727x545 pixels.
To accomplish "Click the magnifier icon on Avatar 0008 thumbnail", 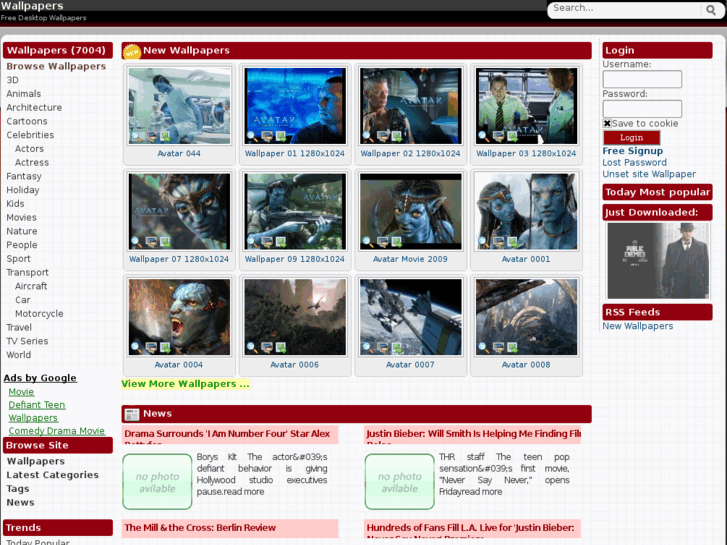I will coord(484,347).
